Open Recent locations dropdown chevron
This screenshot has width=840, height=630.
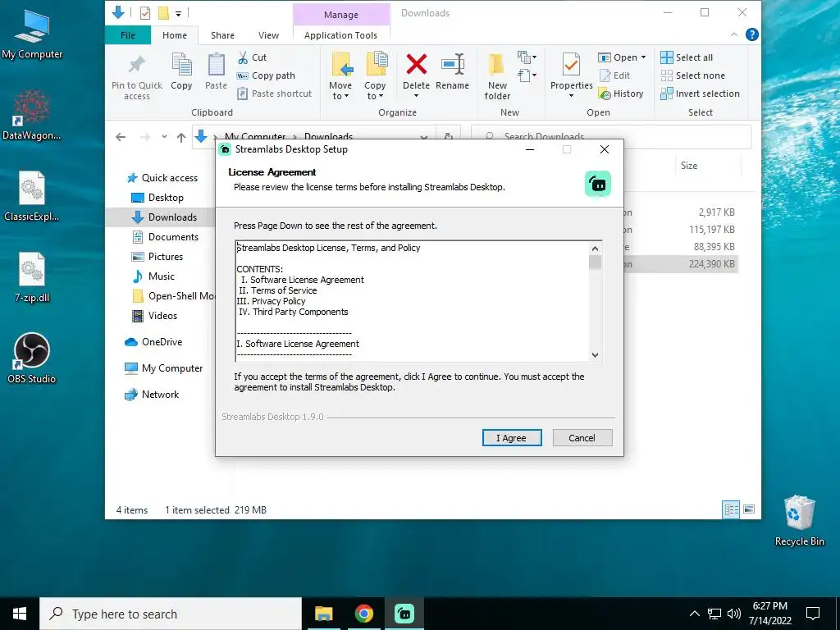coord(164,137)
